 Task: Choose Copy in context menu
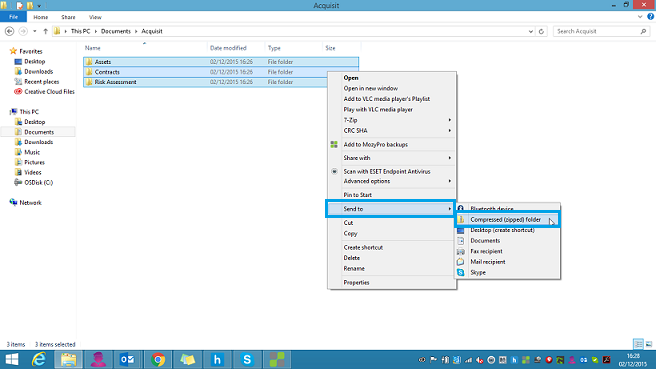(392, 233)
